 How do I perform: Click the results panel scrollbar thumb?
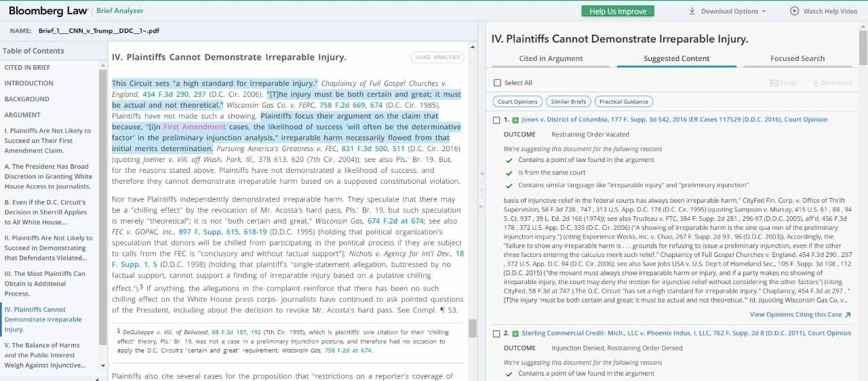coord(864,47)
